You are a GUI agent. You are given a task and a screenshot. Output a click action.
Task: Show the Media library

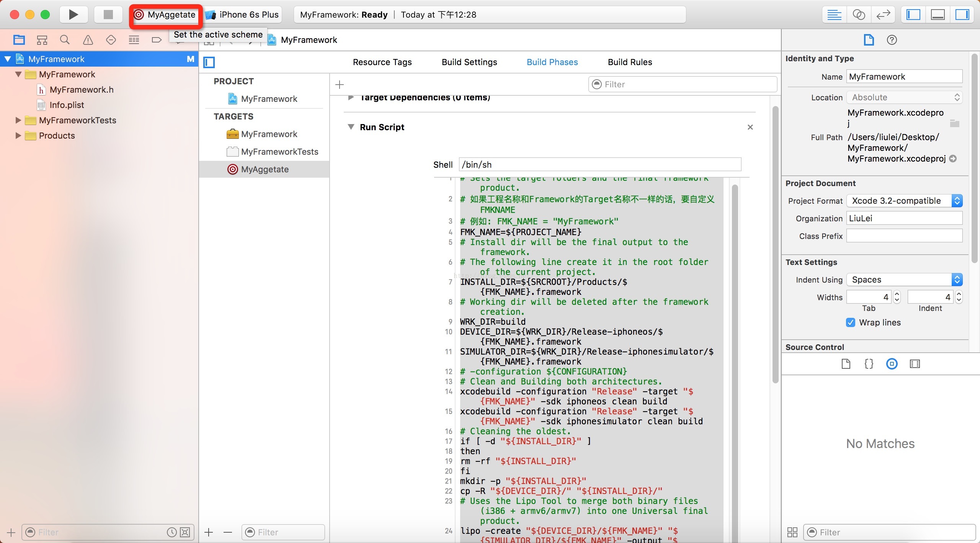click(x=915, y=364)
